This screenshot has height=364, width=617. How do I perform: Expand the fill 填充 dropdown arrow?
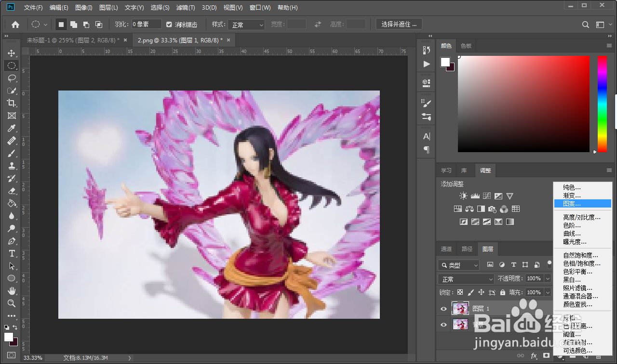coord(547,292)
